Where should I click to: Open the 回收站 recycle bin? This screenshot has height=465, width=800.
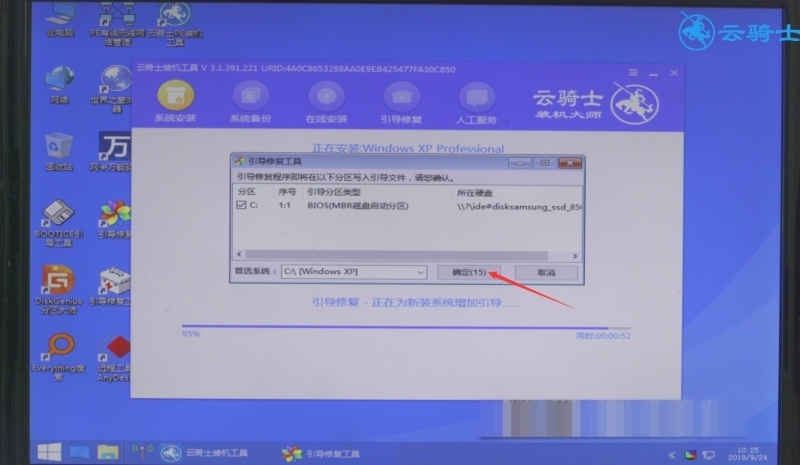[59, 152]
